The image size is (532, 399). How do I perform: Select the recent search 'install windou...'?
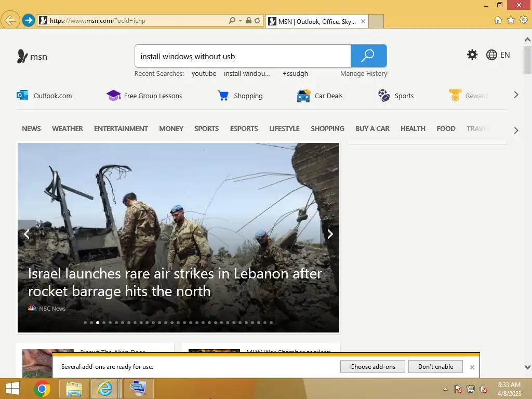point(247,74)
